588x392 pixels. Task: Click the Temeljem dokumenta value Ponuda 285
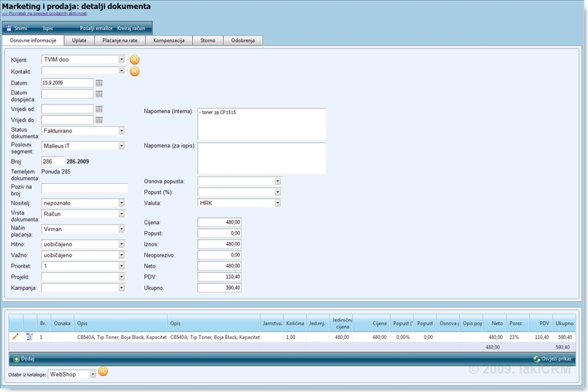(x=56, y=171)
